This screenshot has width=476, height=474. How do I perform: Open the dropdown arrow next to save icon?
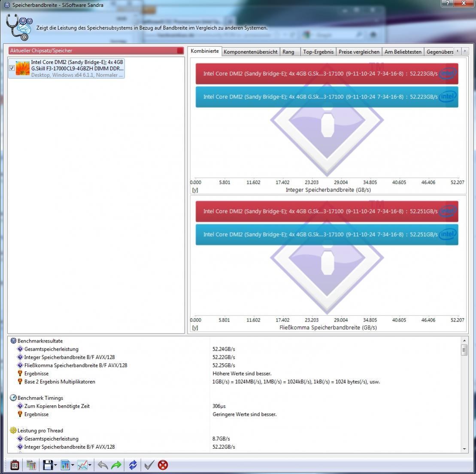point(55,465)
